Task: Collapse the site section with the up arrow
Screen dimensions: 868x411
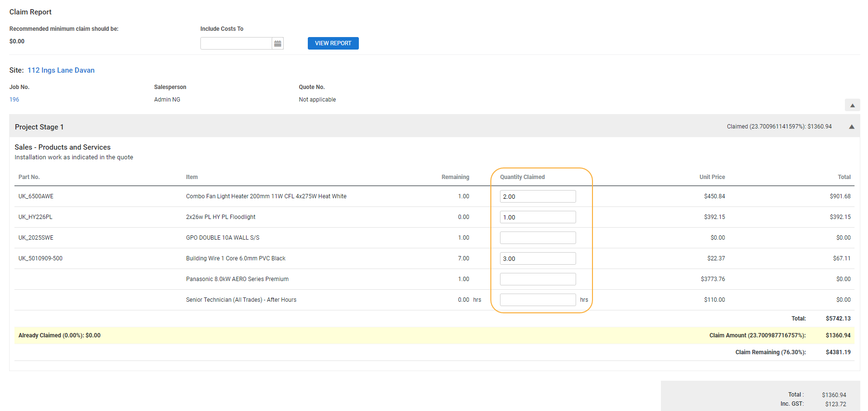Action: click(852, 105)
